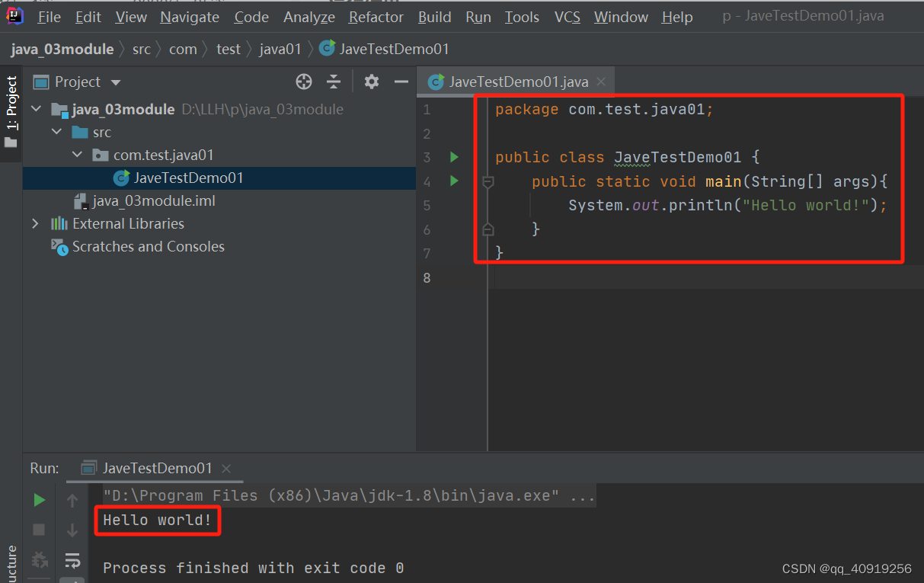Open the Project view dropdown

point(114,82)
